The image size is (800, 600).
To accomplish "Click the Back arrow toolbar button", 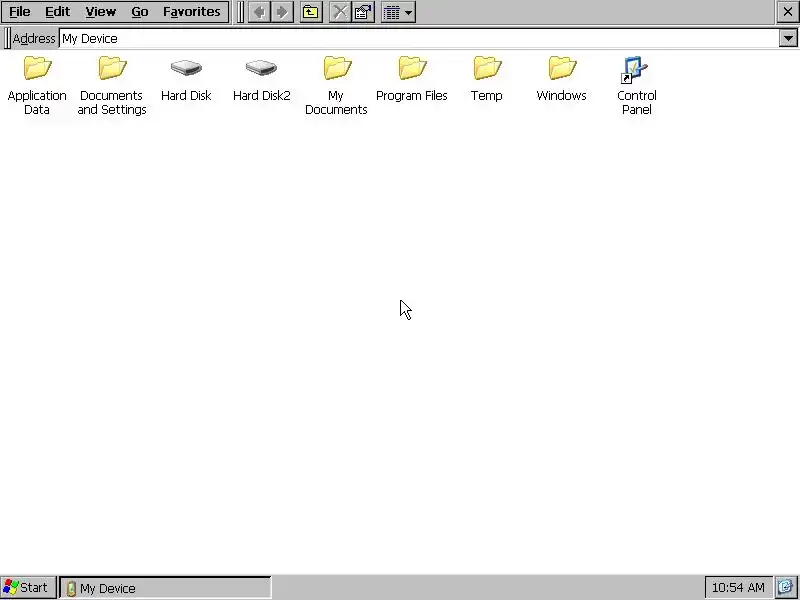I will pos(259,12).
